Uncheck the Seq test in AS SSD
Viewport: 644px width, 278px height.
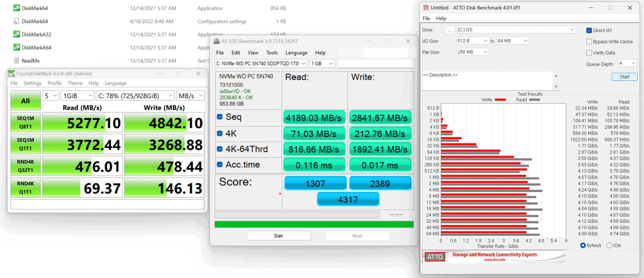[x=220, y=117]
